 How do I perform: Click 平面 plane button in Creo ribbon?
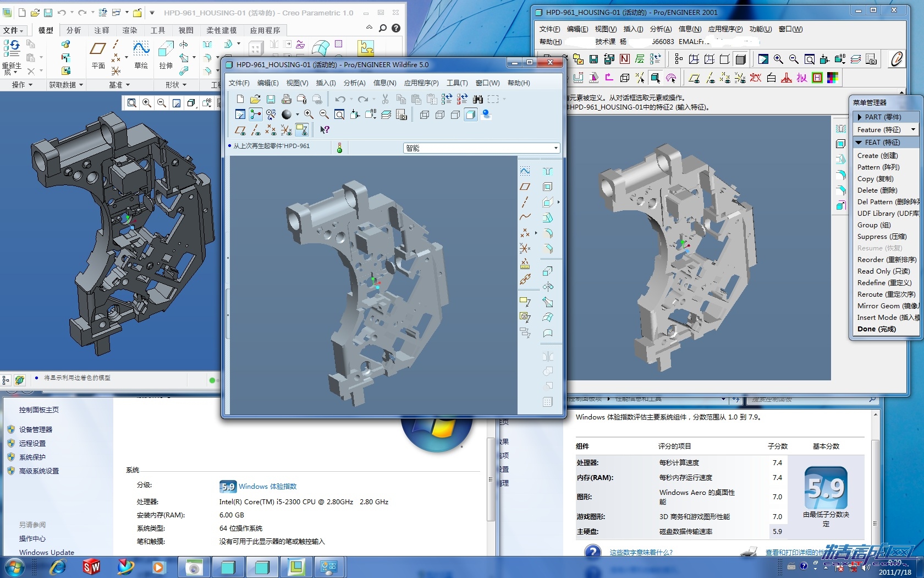click(98, 55)
